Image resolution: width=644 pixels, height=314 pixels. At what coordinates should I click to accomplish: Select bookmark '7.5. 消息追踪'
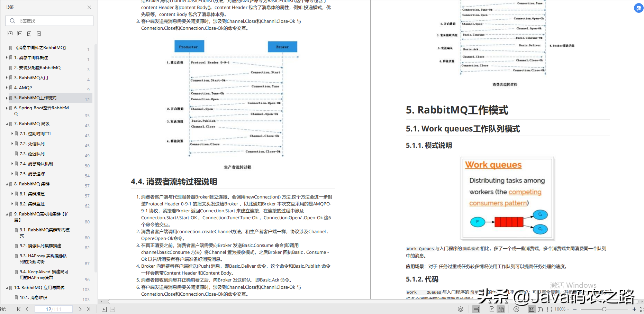32,174
